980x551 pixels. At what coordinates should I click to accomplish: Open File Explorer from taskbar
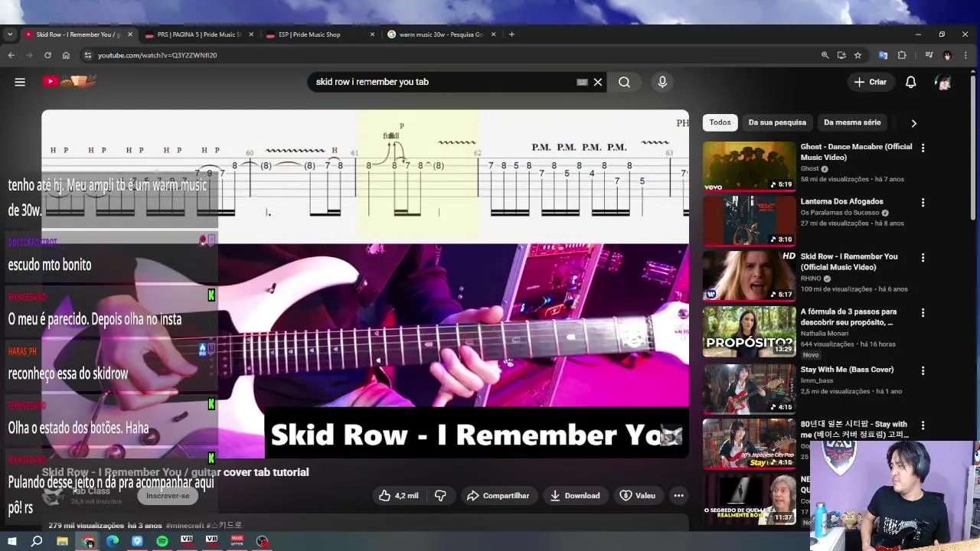coord(62,541)
